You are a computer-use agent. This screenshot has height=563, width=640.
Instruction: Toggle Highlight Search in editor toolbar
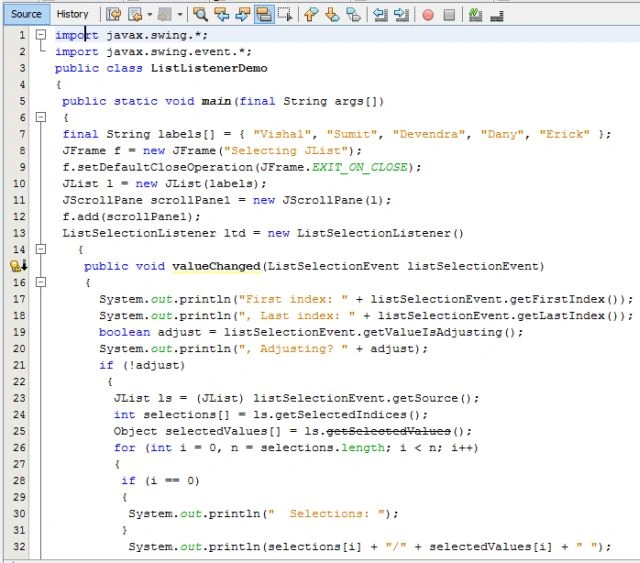pyautogui.click(x=264, y=15)
